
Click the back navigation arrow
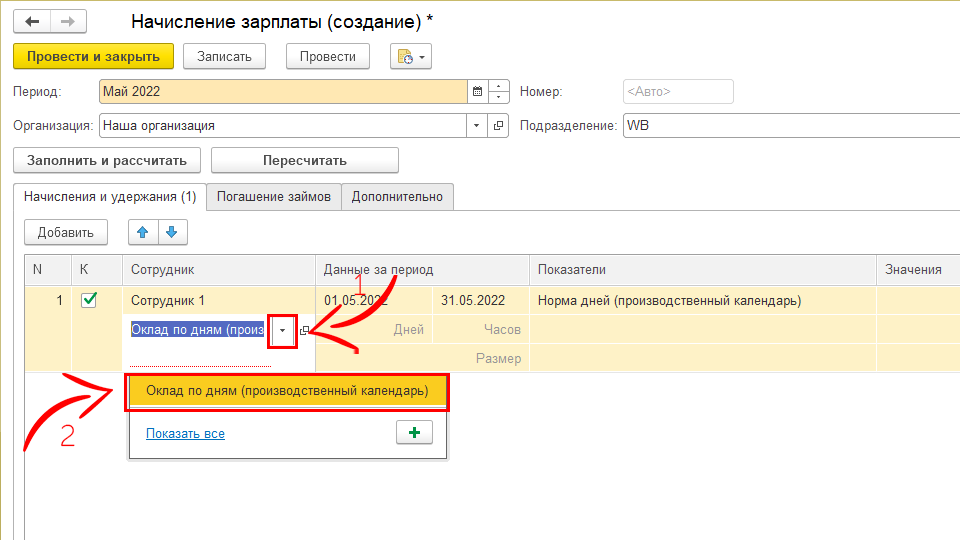click(x=32, y=21)
